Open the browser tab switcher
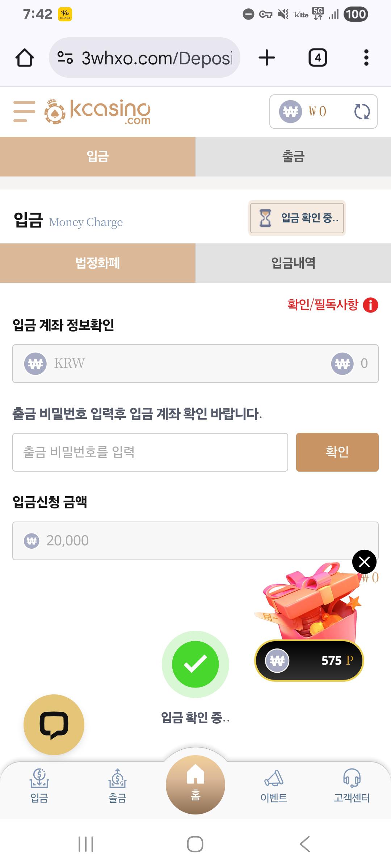The width and height of the screenshot is (391, 868). [318, 58]
